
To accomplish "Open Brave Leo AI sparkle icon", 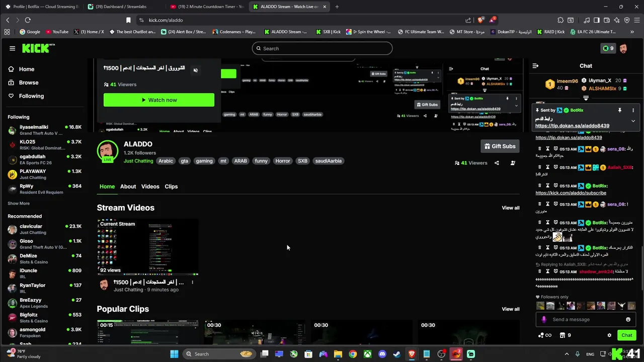I will coord(617,20).
